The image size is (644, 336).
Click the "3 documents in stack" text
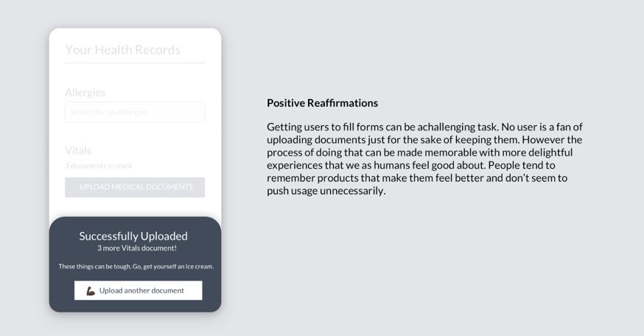coord(99,166)
